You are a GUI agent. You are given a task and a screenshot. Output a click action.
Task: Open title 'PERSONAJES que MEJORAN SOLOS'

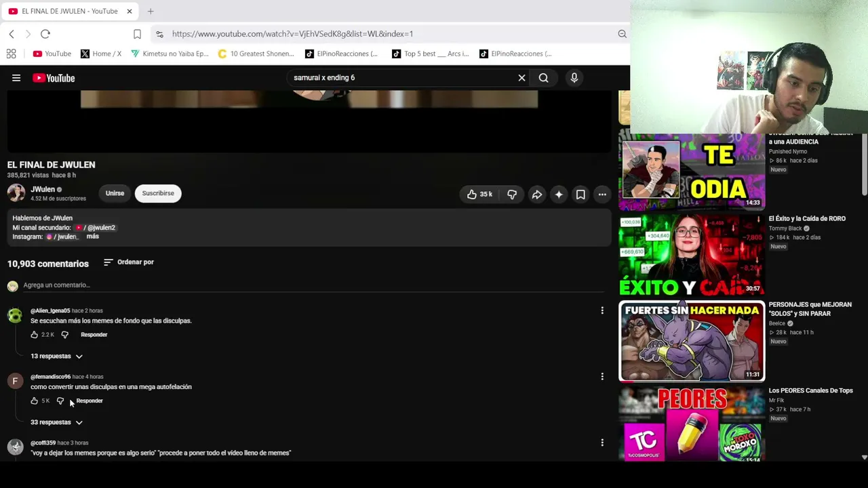[810, 309]
